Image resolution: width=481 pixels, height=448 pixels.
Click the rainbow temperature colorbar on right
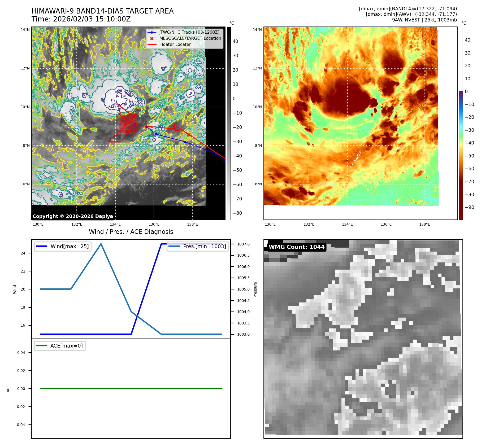(x=461, y=123)
